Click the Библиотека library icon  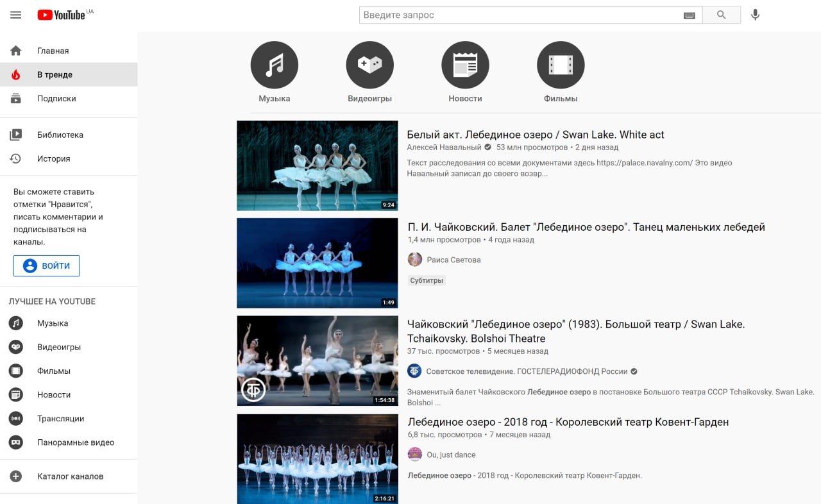[x=16, y=135]
